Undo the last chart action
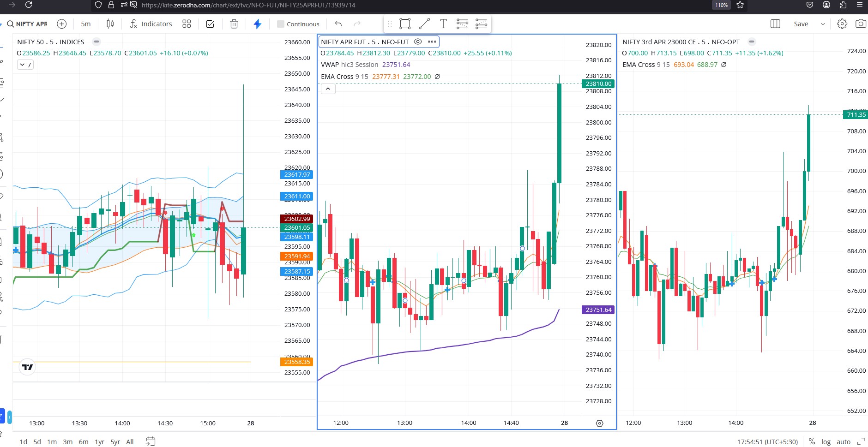Viewport: 868px width, 447px height. click(338, 24)
